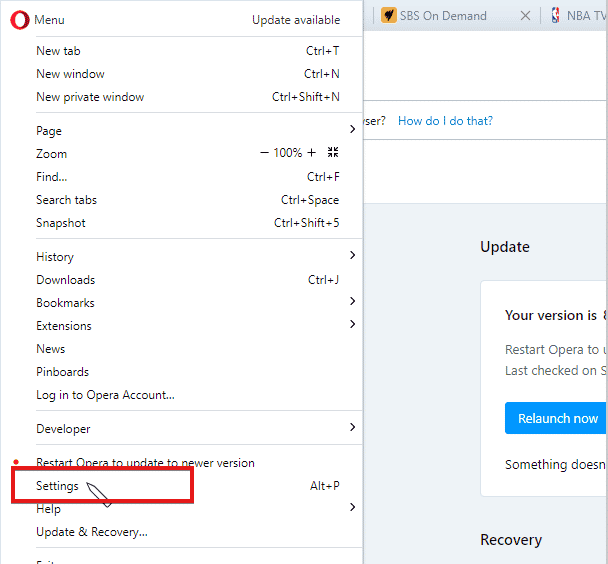The width and height of the screenshot is (608, 564).
Task: Click the How do I do that link
Action: 445,121
